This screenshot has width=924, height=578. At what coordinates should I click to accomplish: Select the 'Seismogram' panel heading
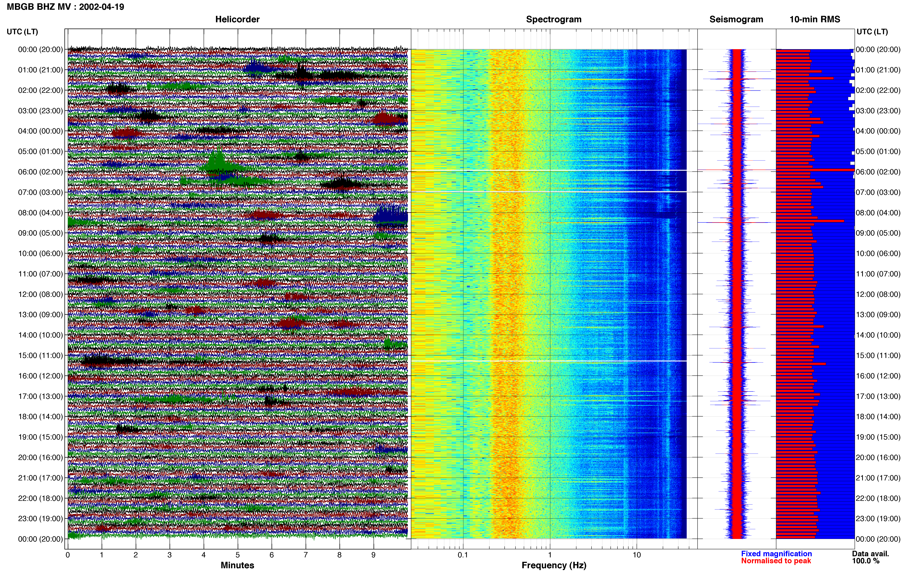click(736, 19)
